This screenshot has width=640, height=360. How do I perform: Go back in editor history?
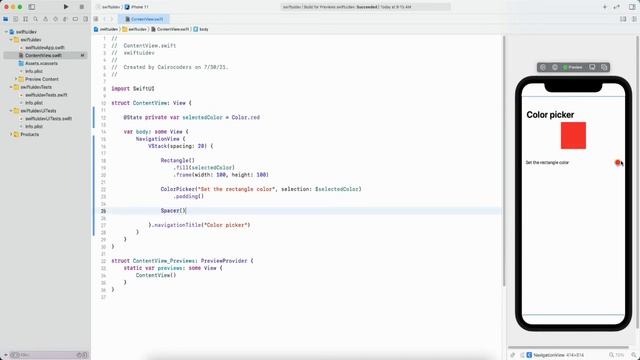(104, 19)
